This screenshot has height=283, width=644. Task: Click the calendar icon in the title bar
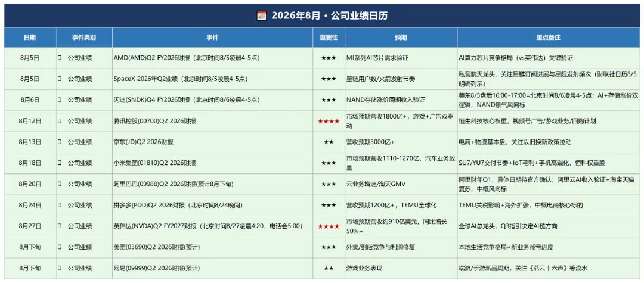tap(262, 16)
